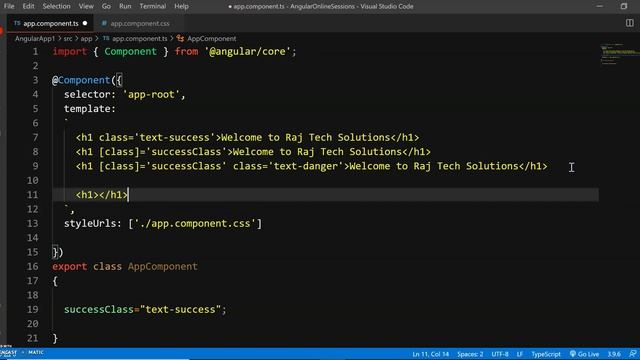The image size is (640, 360).
Task: Click the template: property
Action: 90,109
